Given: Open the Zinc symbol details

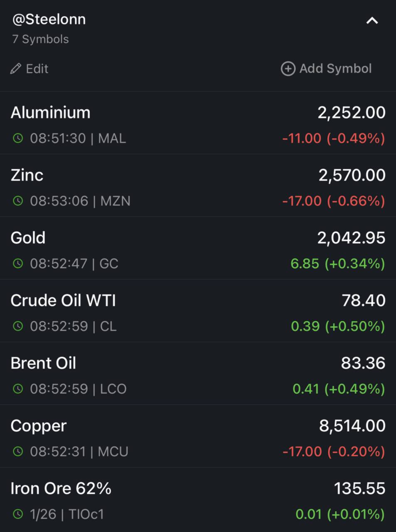Looking at the screenshot, I should click(x=198, y=186).
